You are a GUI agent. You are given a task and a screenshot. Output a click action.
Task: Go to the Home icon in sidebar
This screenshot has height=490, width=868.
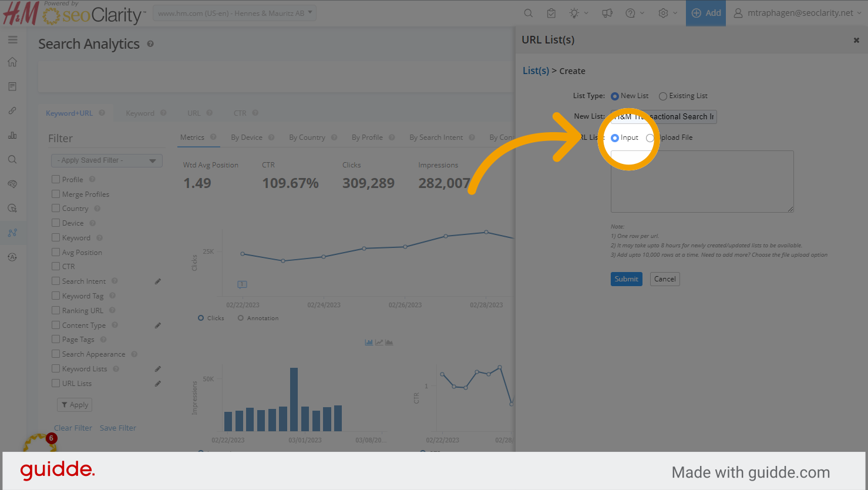pos(12,62)
